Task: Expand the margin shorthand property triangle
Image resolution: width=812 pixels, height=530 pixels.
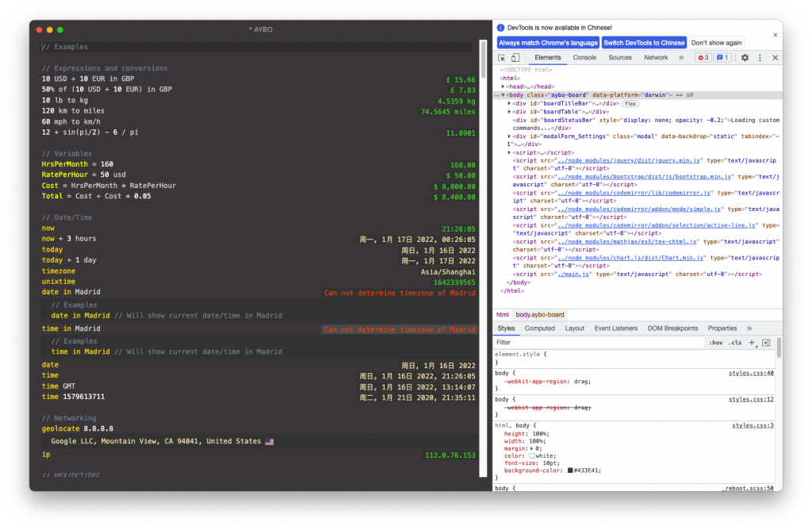Action: (532, 448)
